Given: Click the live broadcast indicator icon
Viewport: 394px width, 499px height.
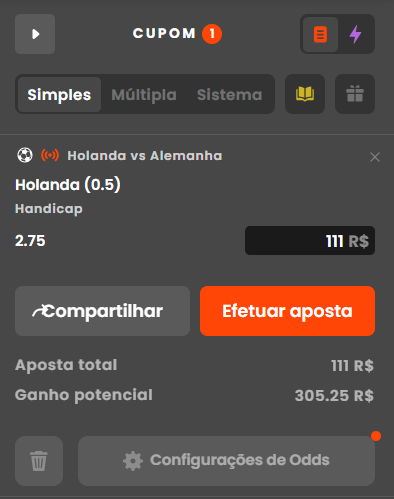Looking at the screenshot, I should [x=50, y=155].
